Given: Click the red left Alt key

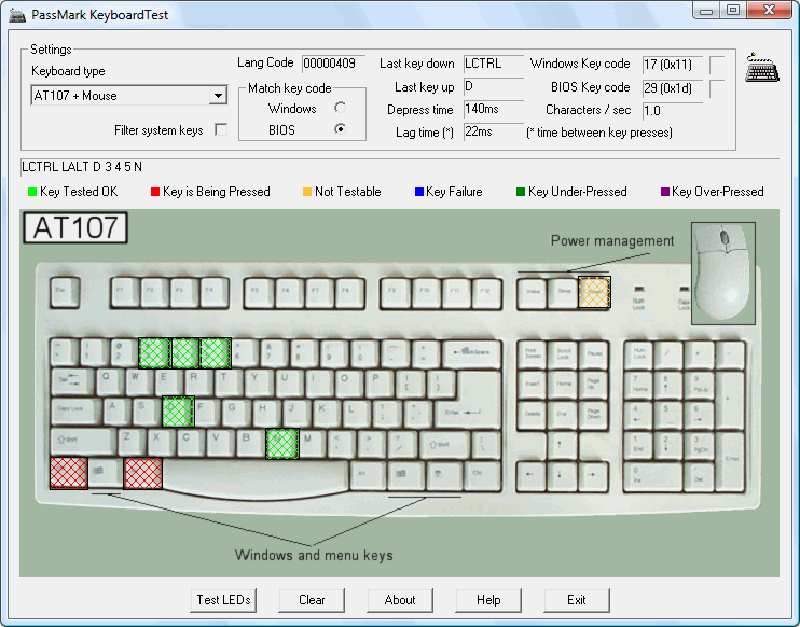Looking at the screenshot, I should [x=143, y=473].
